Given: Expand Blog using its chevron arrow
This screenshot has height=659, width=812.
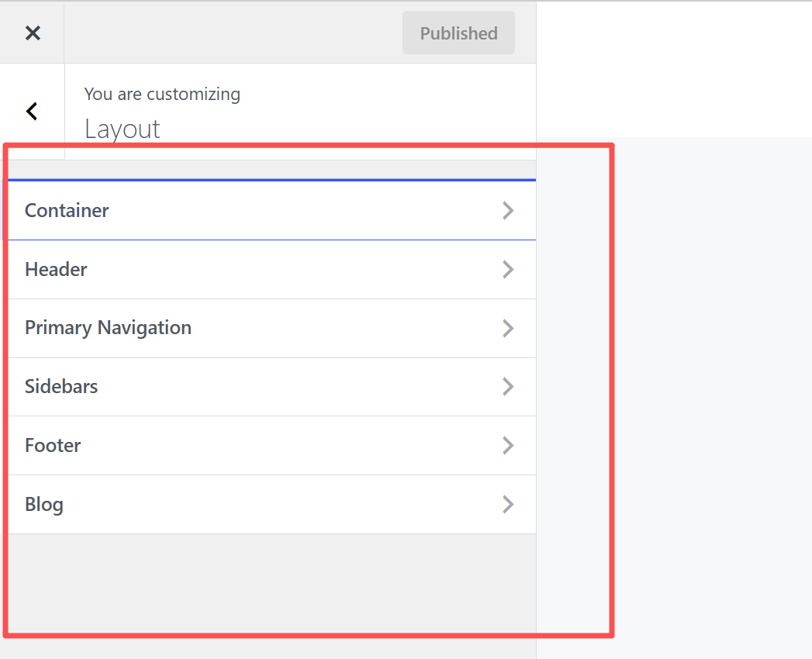Looking at the screenshot, I should pos(508,504).
